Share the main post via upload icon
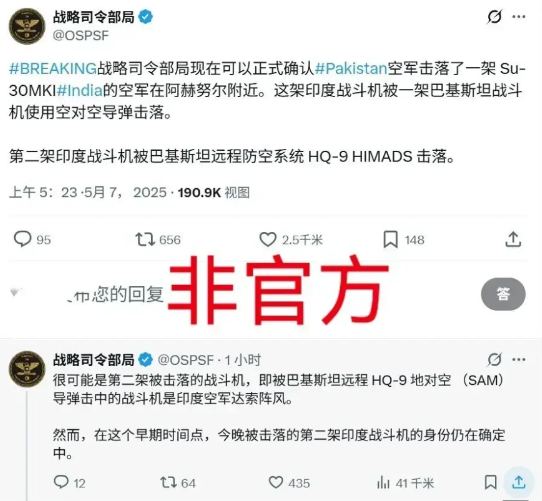This screenshot has width=542, height=501. click(513, 239)
